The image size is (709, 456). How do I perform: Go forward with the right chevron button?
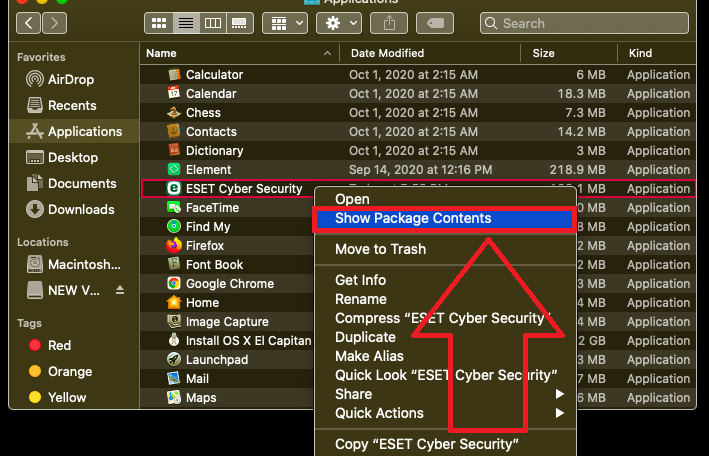[54, 23]
